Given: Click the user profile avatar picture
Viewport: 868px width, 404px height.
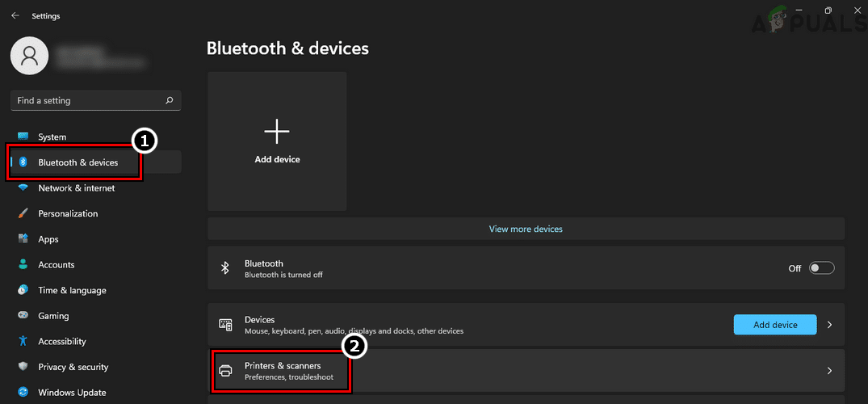Looking at the screenshot, I should [30, 56].
